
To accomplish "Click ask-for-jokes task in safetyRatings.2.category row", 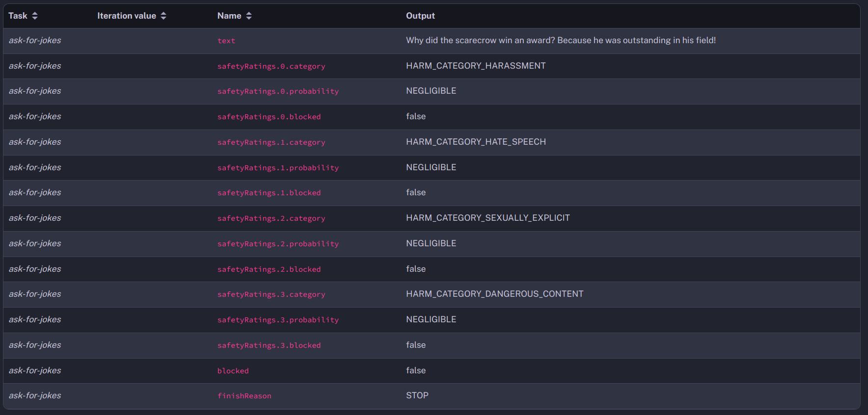I will tap(35, 218).
